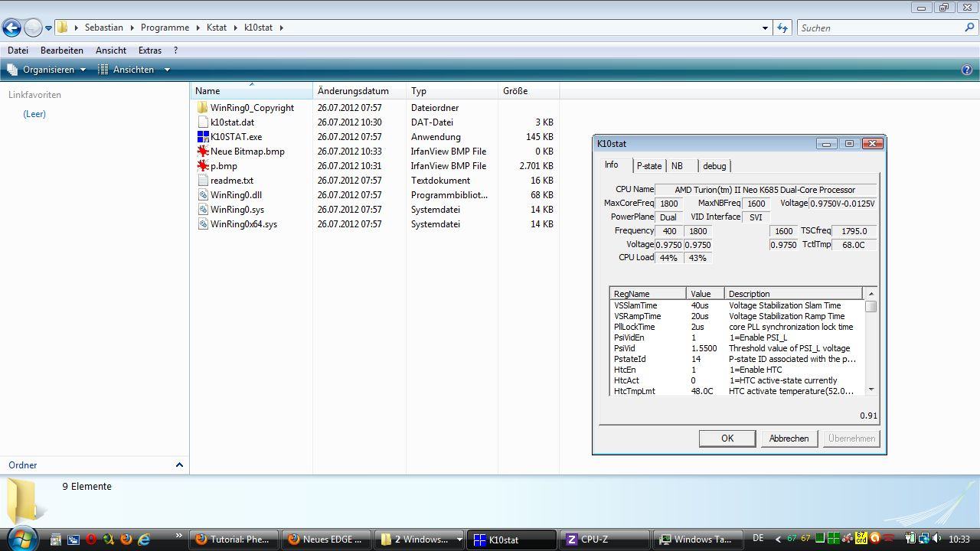Click the Explorer forward navigation arrow

33,28
